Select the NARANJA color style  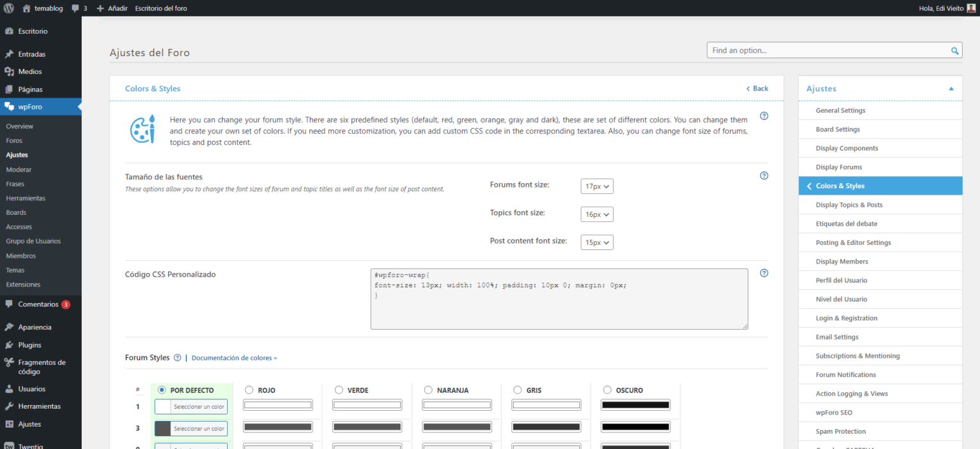[x=427, y=390]
